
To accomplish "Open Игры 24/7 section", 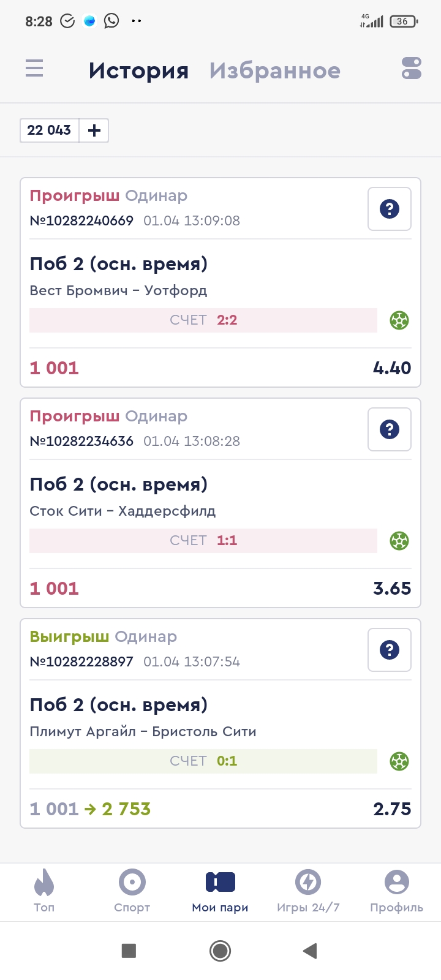I will coord(308,890).
